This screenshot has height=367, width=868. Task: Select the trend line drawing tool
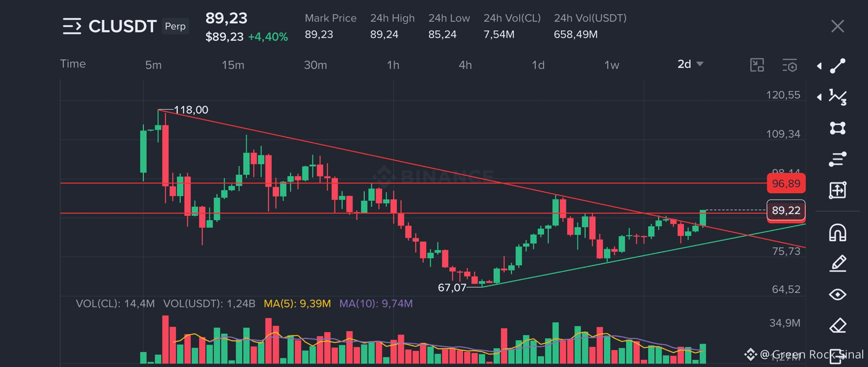pyautogui.click(x=837, y=66)
